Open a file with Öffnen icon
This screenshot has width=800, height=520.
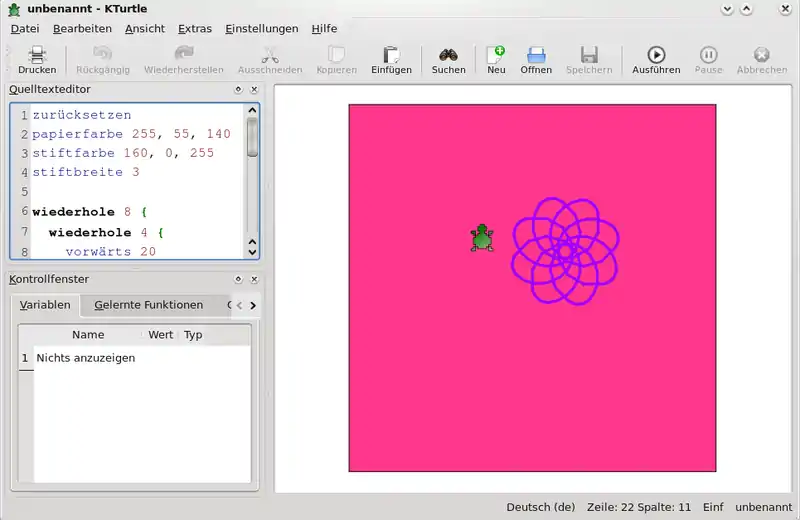[536, 55]
